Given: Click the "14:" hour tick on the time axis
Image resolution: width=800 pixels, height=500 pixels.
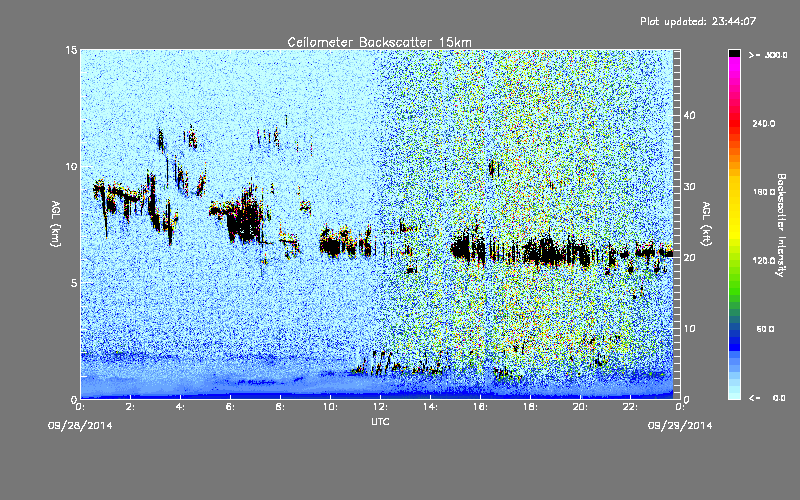Looking at the screenshot, I should [430, 407].
